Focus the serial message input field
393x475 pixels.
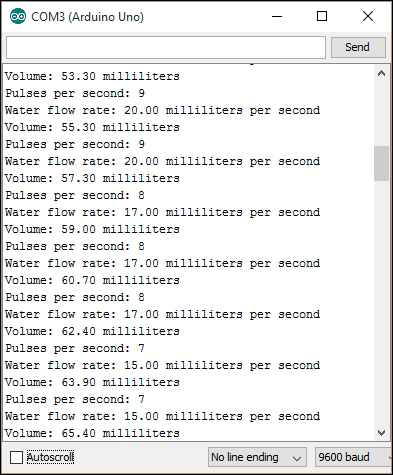point(166,47)
